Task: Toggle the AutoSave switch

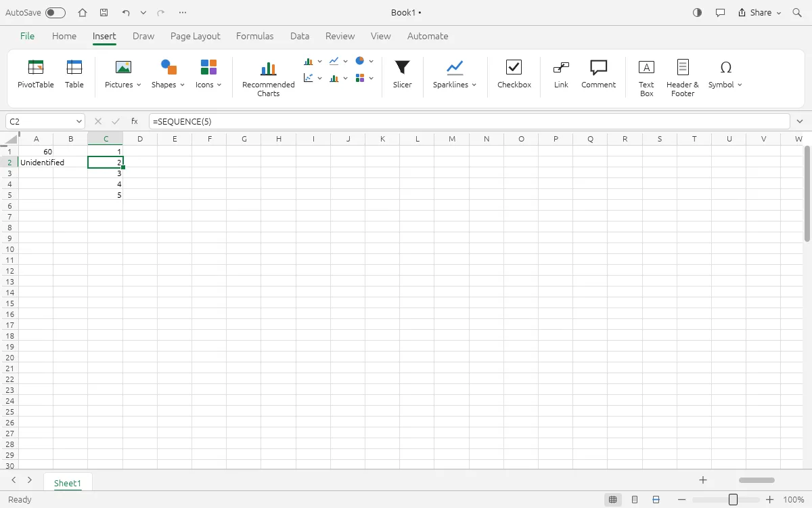Action: click(x=55, y=12)
